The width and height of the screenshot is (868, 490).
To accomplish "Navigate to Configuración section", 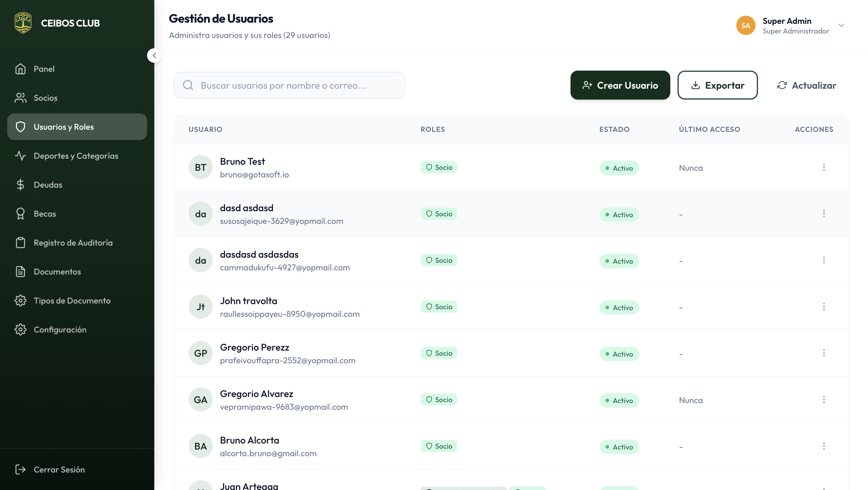I will (x=60, y=330).
